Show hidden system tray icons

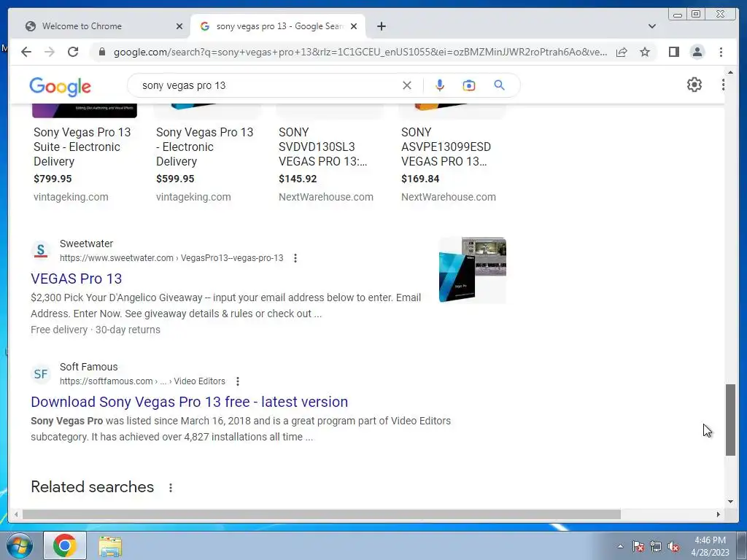pos(620,546)
